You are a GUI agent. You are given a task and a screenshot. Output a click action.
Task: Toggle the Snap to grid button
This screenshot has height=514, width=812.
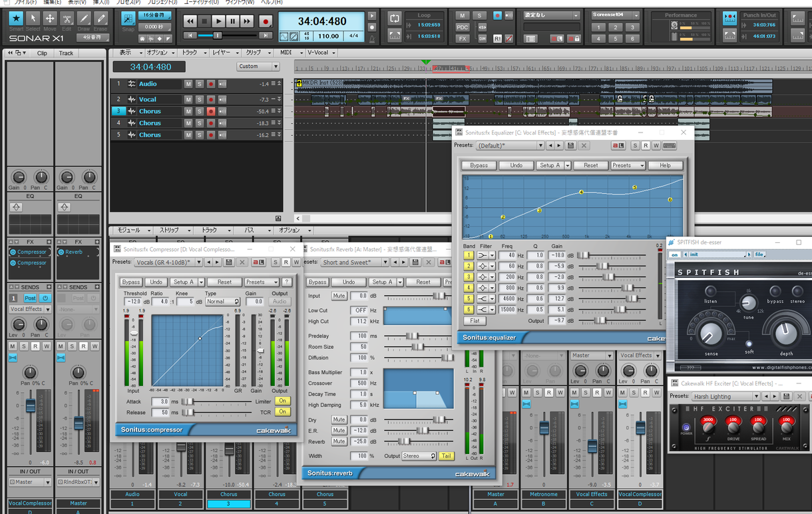[x=128, y=19]
